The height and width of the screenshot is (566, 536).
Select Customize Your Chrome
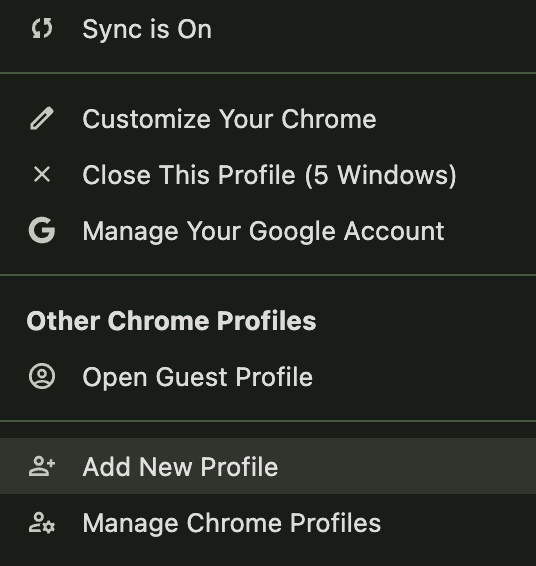(x=268, y=119)
